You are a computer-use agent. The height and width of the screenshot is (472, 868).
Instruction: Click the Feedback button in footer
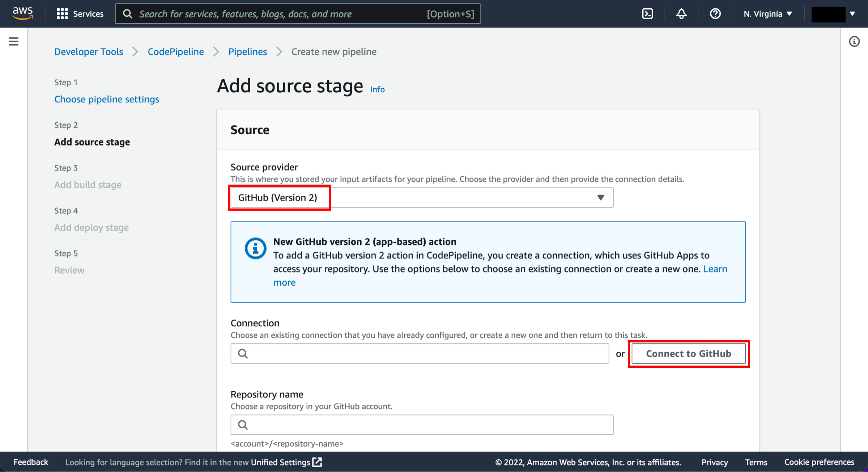click(31, 462)
